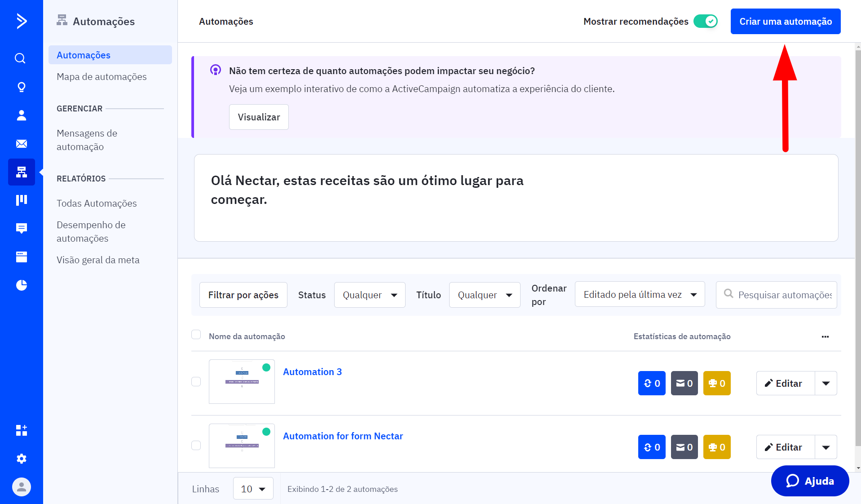Select Automações in the side menu
The height and width of the screenshot is (504, 861).
110,55
